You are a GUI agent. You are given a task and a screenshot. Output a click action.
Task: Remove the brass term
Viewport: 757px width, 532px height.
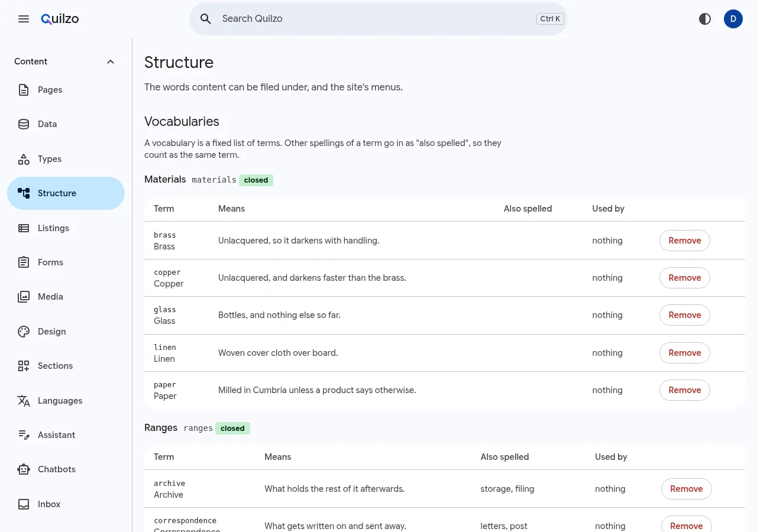(x=685, y=241)
